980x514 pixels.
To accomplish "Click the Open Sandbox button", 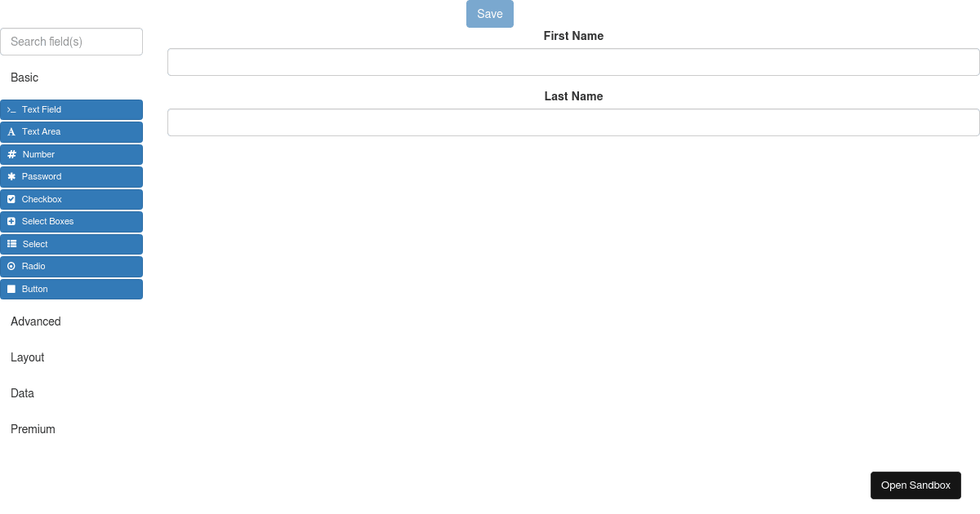I will (x=915, y=485).
